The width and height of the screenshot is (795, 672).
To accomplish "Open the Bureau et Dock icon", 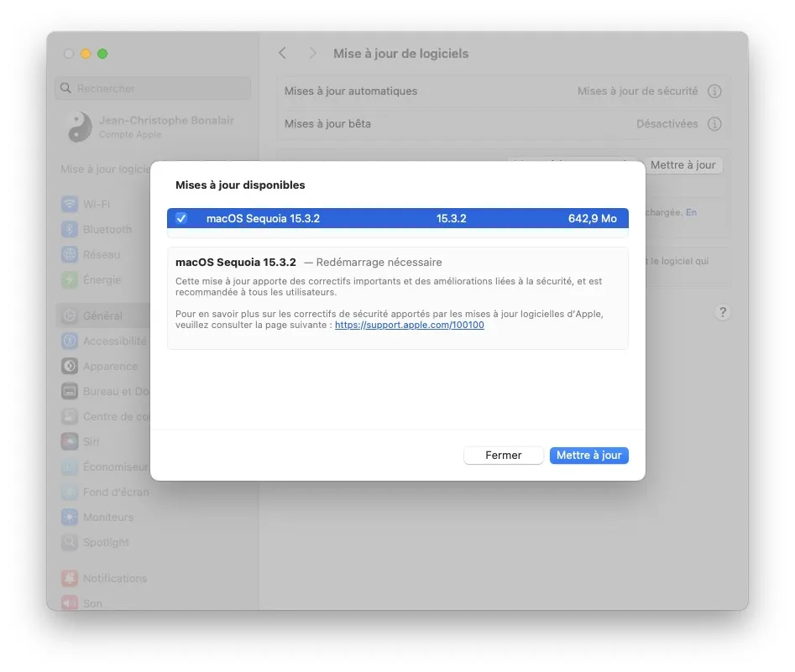I will tap(70, 391).
